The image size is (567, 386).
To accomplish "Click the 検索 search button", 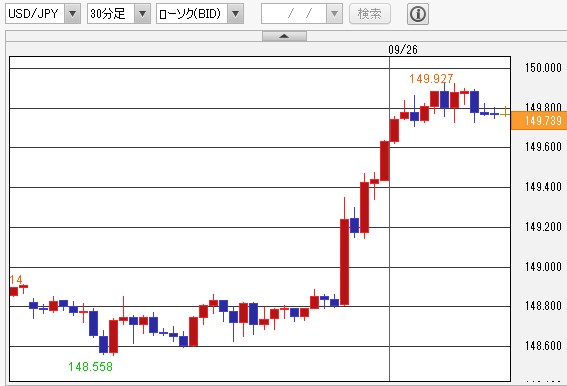I will 370,14.
